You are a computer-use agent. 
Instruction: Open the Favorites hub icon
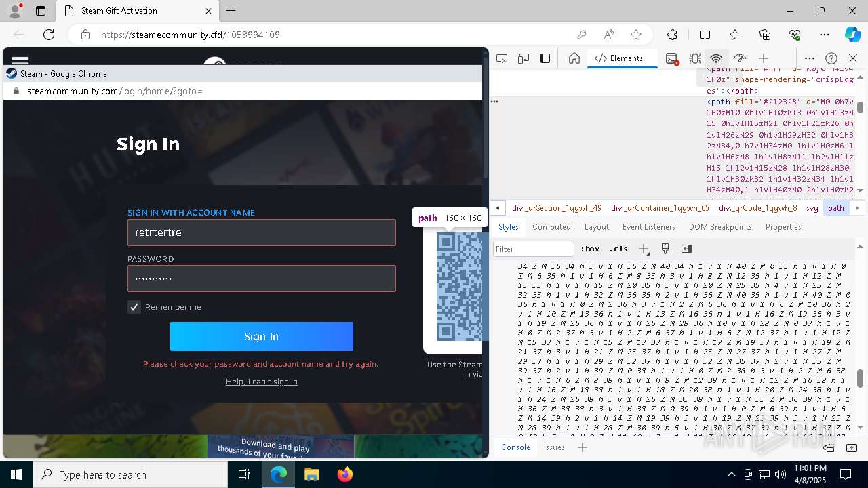[x=735, y=35]
